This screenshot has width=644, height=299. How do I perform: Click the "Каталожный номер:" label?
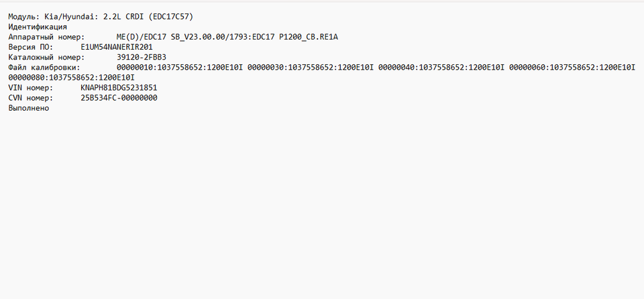46,57
